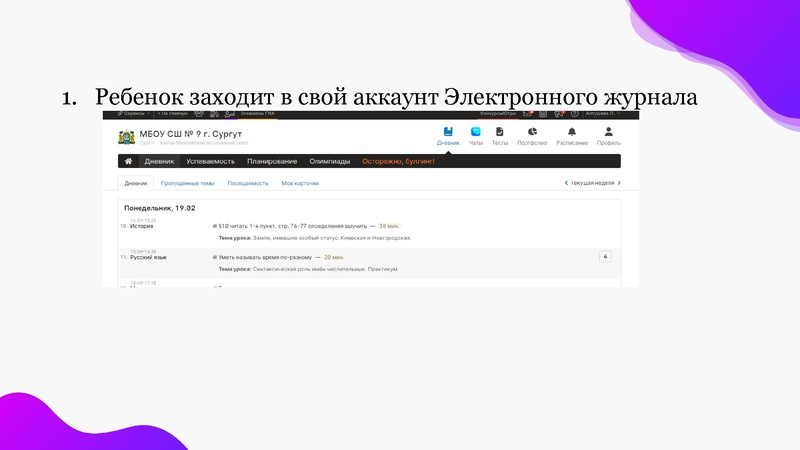Open Планирование in the navigation menu
This screenshot has height=450, width=800.
click(x=271, y=161)
